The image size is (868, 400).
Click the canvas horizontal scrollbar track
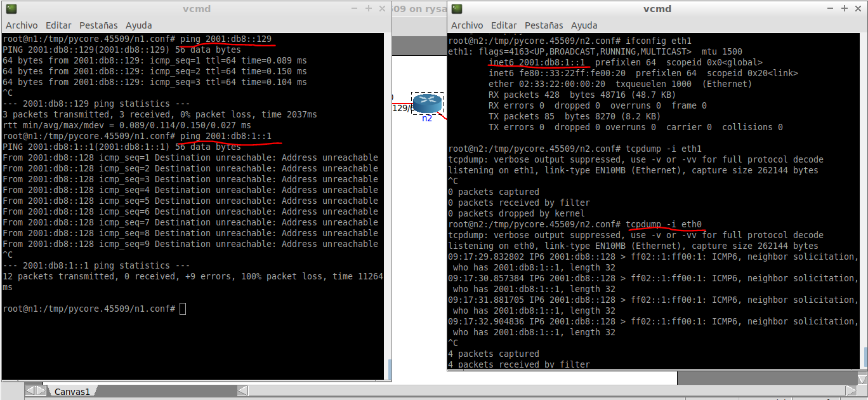click(547, 390)
